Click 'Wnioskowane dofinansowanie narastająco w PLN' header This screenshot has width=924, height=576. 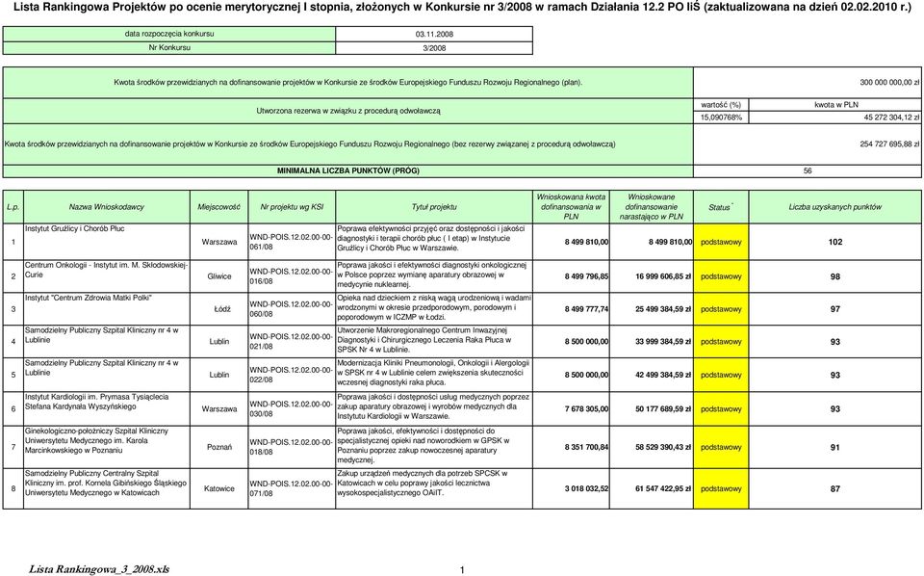(652, 207)
